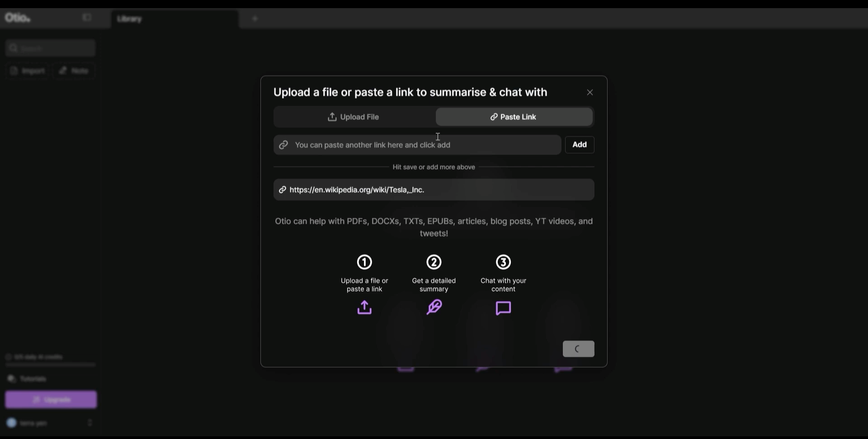The image size is (868, 439).
Task: Click the "Upload a file or paste a link" caption
Action: tap(364, 285)
